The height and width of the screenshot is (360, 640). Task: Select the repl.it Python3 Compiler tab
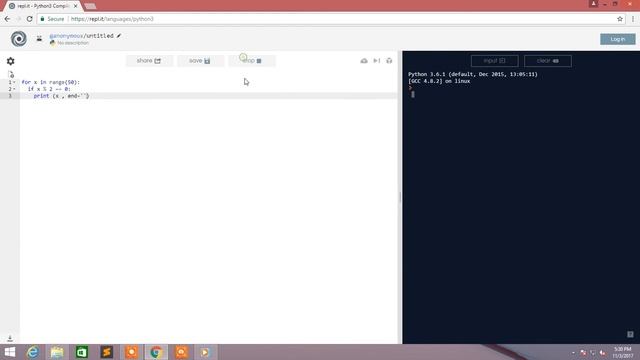43,6
